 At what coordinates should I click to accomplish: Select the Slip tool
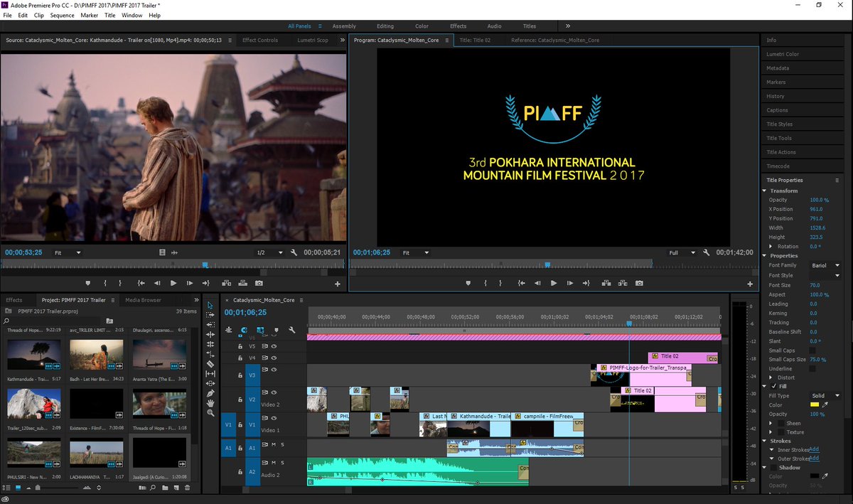pos(210,373)
